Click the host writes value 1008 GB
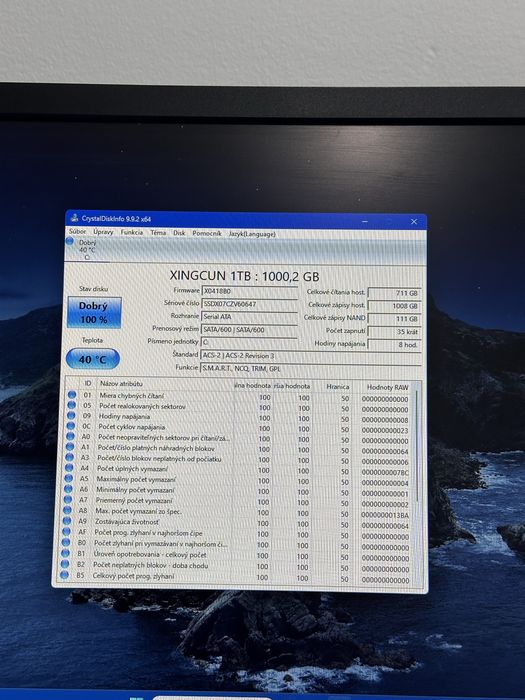 (x=394, y=306)
